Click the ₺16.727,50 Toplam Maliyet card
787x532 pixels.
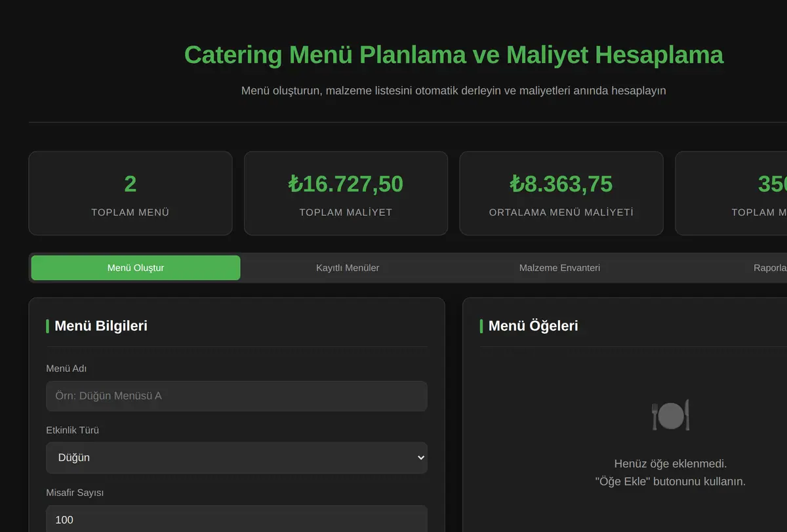346,194
